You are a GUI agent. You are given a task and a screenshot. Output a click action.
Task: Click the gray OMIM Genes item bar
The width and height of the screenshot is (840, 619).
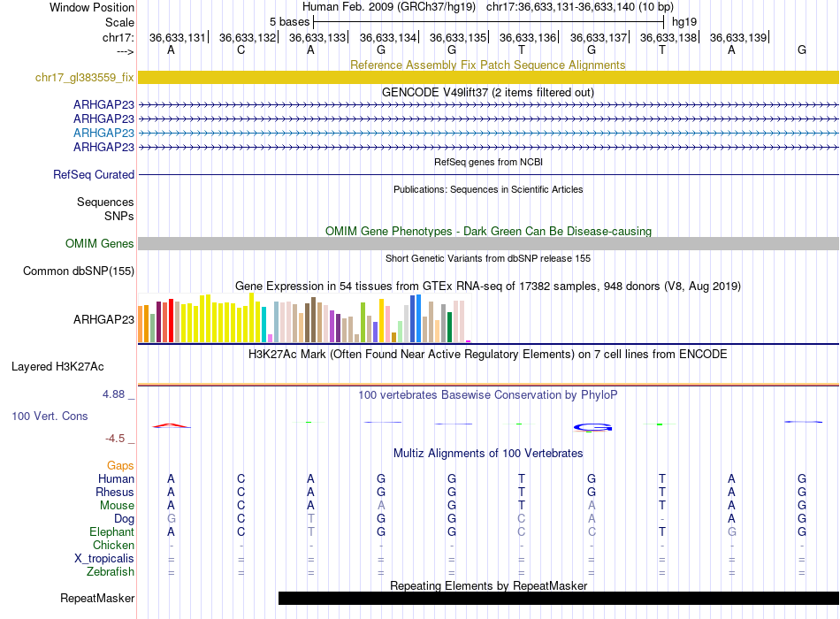(x=488, y=243)
